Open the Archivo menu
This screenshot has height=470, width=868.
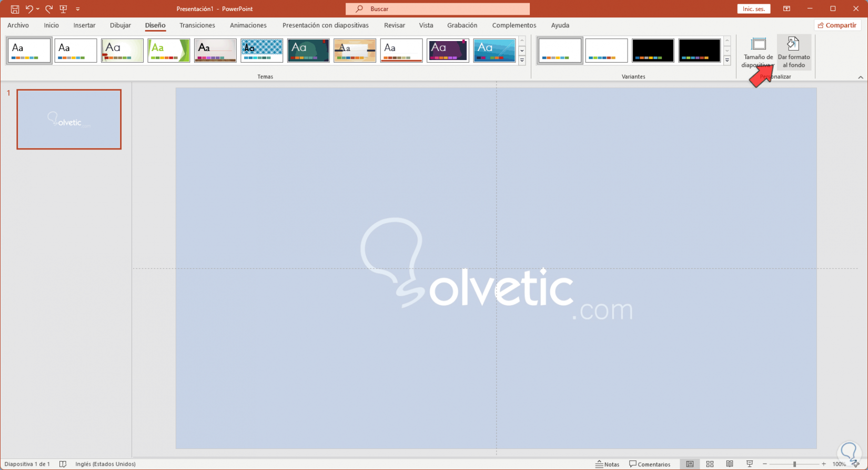coord(18,25)
